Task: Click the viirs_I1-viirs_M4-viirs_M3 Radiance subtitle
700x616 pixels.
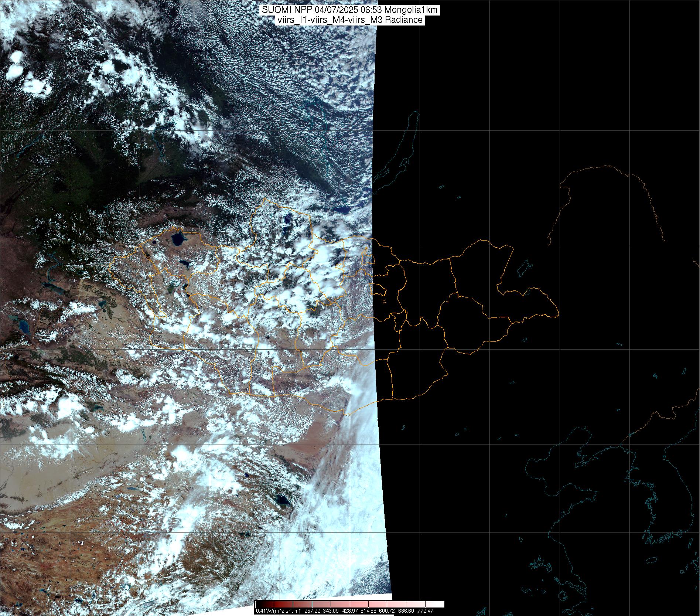Action: (349, 20)
